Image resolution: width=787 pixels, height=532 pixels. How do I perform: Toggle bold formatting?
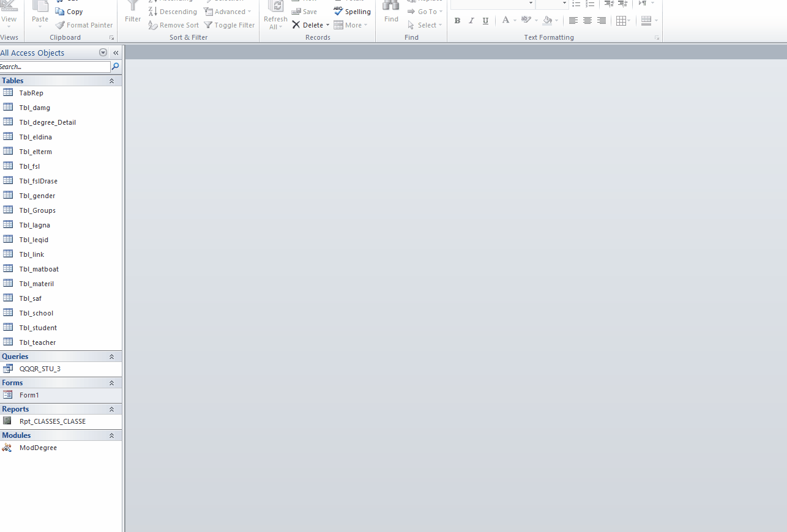tap(457, 21)
